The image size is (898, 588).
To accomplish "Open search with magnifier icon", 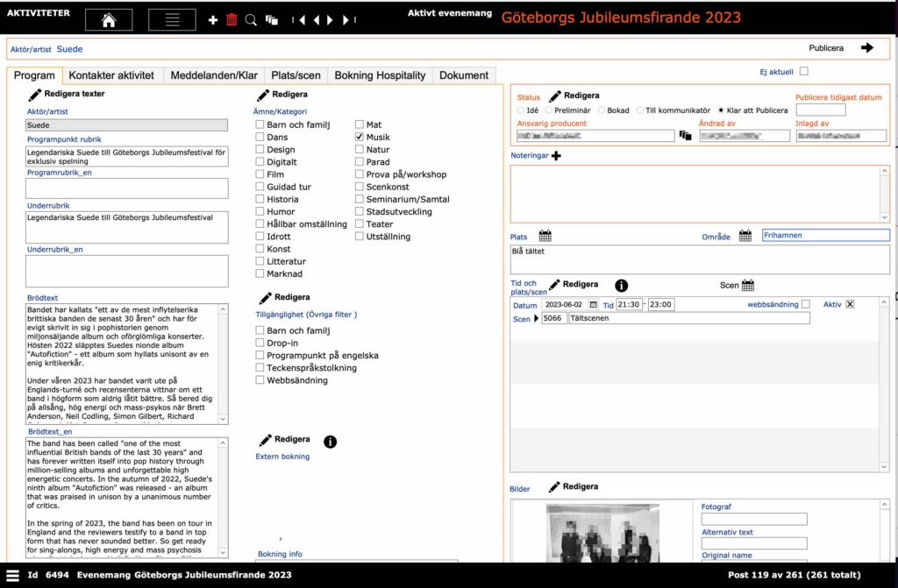I will tap(251, 20).
